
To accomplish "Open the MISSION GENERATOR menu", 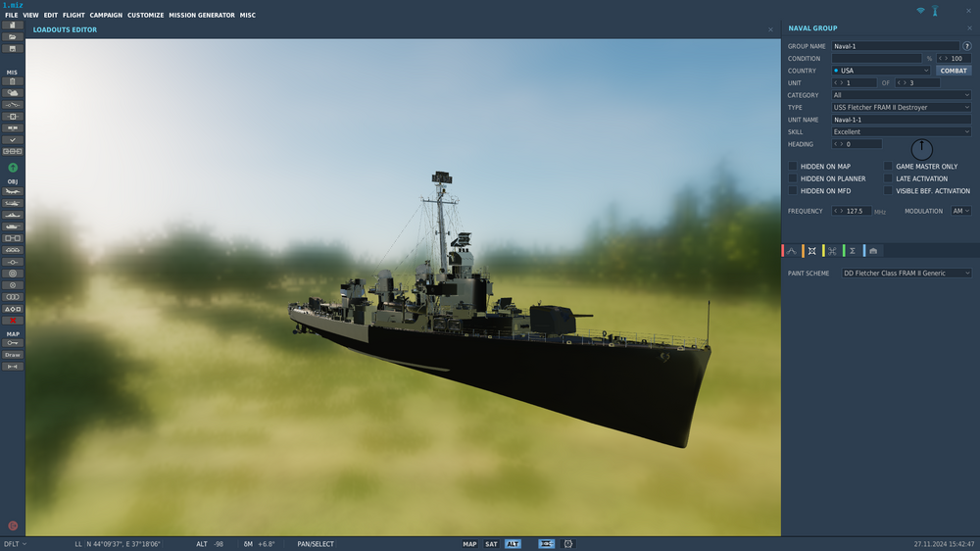I will (202, 15).
